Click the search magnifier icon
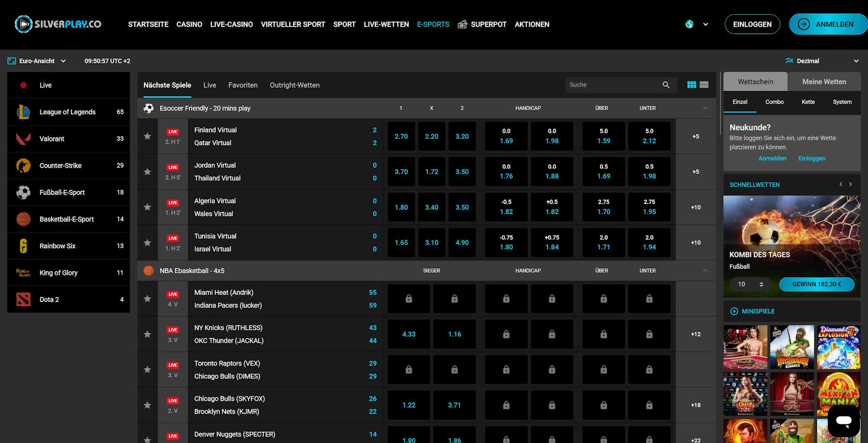This screenshot has height=443, width=868. (666, 85)
